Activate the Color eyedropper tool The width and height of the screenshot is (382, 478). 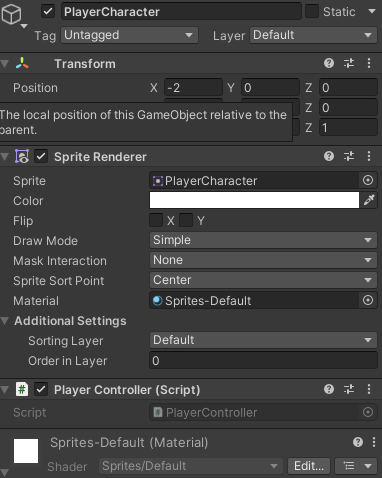coord(369,200)
